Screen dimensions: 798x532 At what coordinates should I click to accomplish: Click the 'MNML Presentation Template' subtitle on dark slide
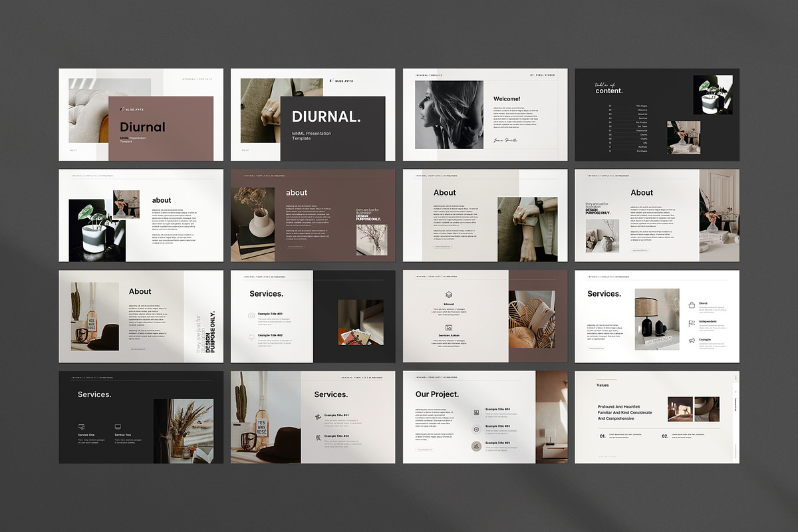coord(311,135)
